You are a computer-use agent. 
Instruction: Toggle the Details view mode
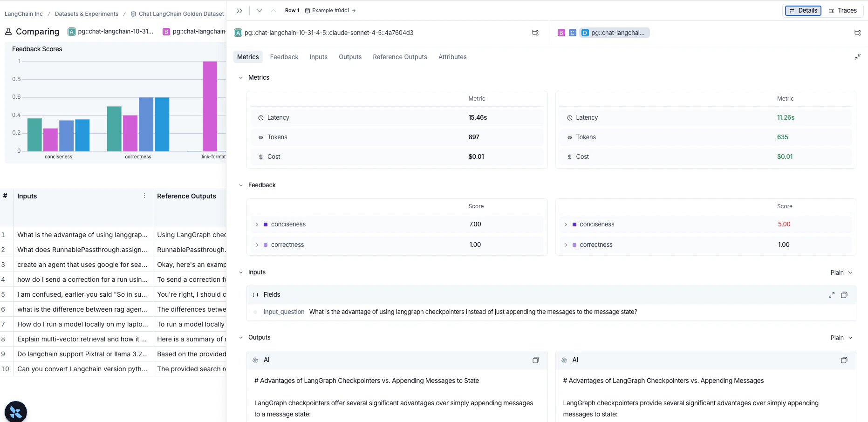click(x=803, y=10)
